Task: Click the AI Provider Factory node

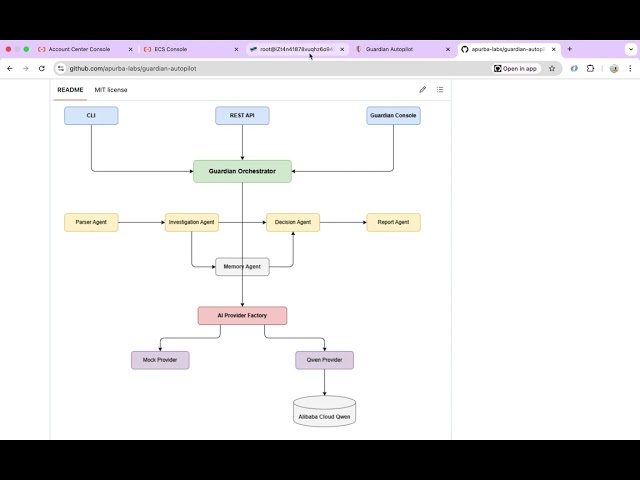Action: click(242, 316)
